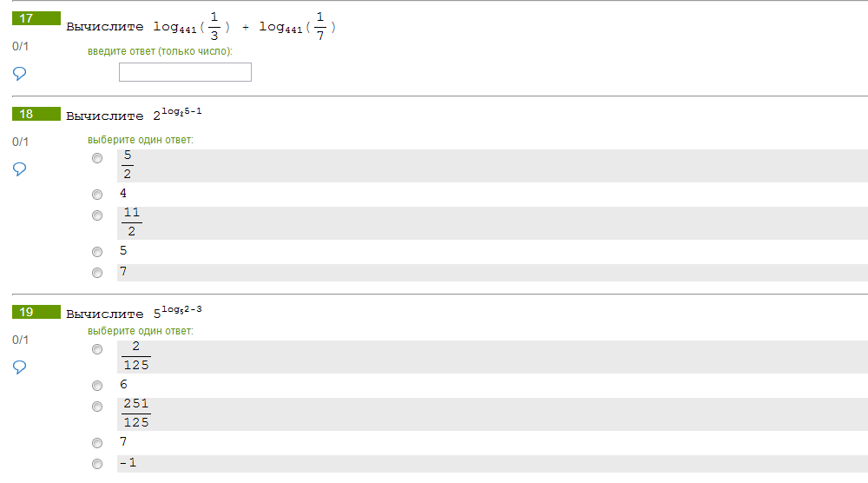
Task: Click the 0/1 score under question 18
Action: pos(21,142)
